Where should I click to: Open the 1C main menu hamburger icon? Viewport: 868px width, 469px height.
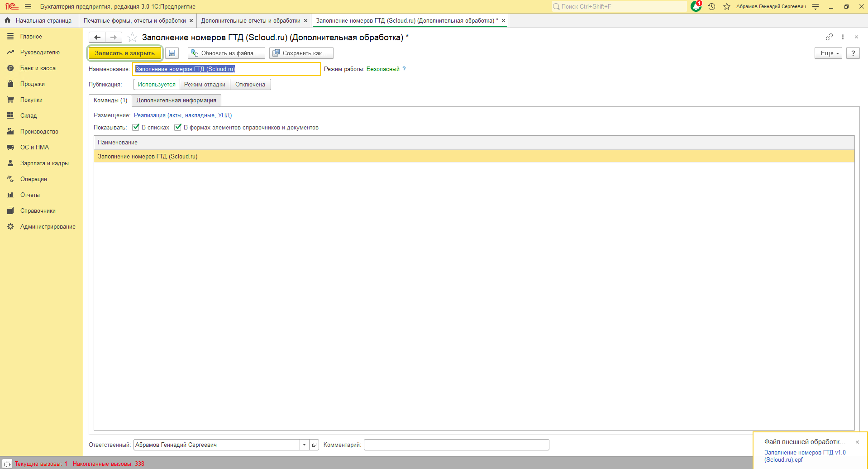(28, 7)
